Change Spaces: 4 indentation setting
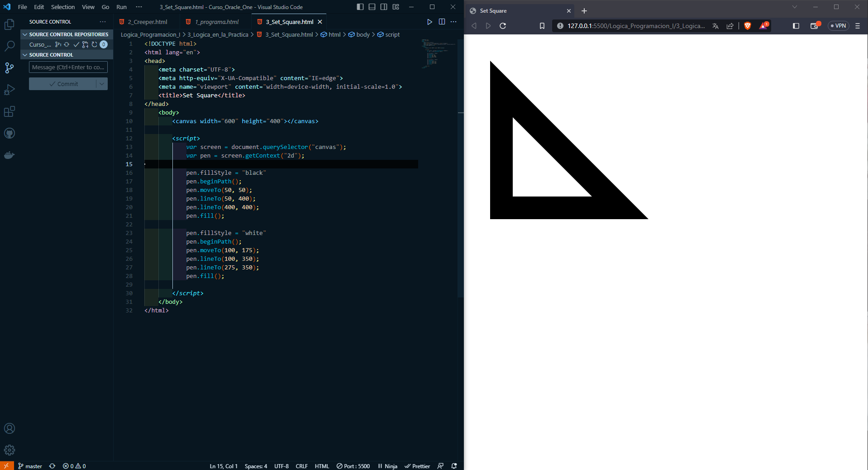 [256, 466]
